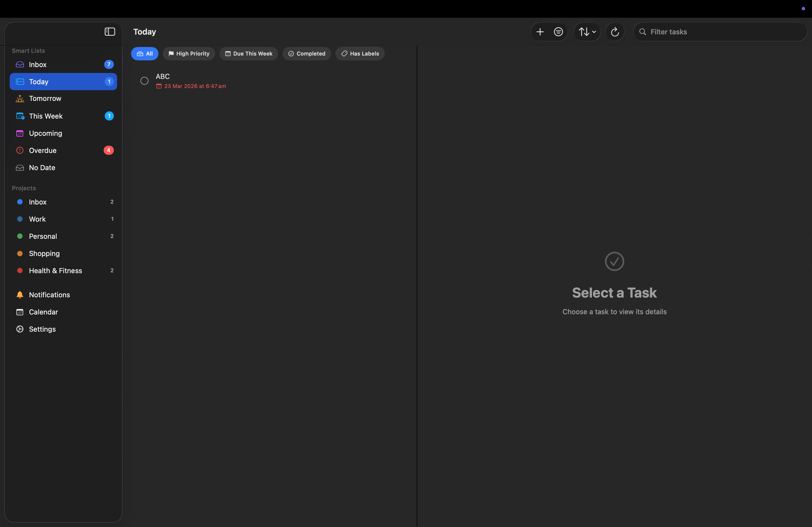Image resolution: width=812 pixels, height=527 pixels.
Task: Filter by High Priority
Action: pos(189,53)
